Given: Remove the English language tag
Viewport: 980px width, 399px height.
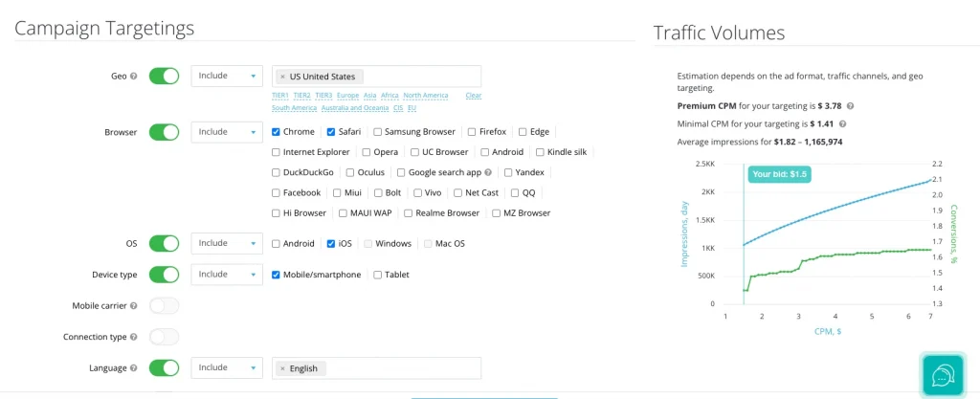Looking at the screenshot, I should (282, 368).
